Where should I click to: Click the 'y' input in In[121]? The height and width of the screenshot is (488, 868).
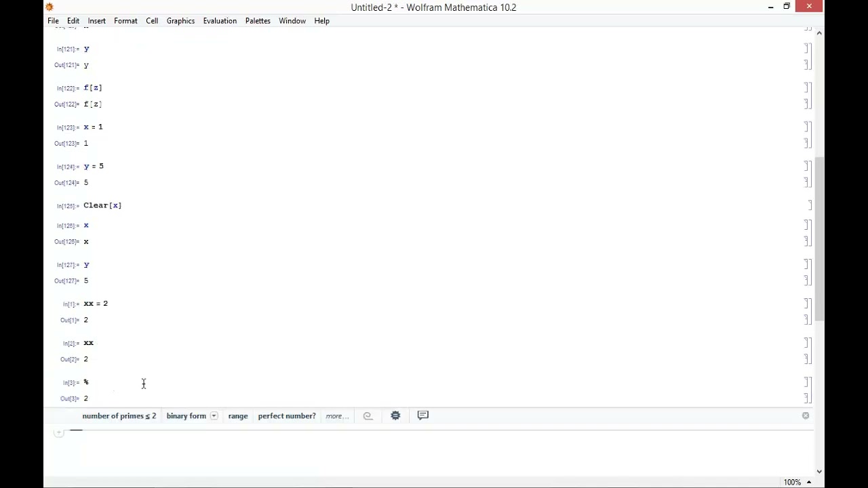(86, 49)
